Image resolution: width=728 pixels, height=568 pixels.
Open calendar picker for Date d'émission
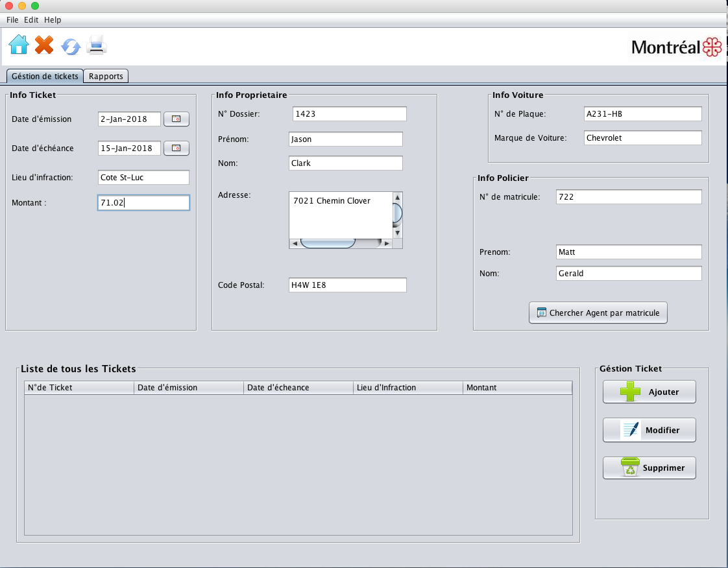click(x=176, y=119)
